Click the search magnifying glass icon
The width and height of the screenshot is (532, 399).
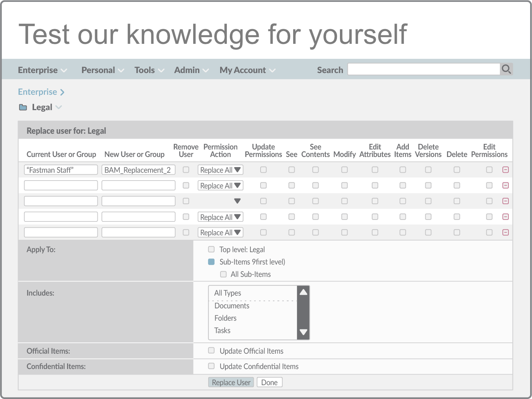tap(506, 69)
